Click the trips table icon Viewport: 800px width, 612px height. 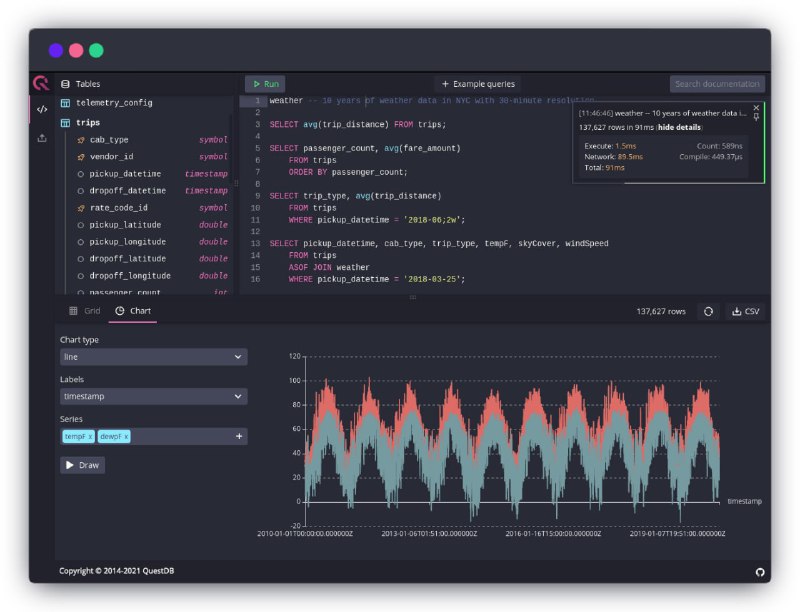pos(65,123)
